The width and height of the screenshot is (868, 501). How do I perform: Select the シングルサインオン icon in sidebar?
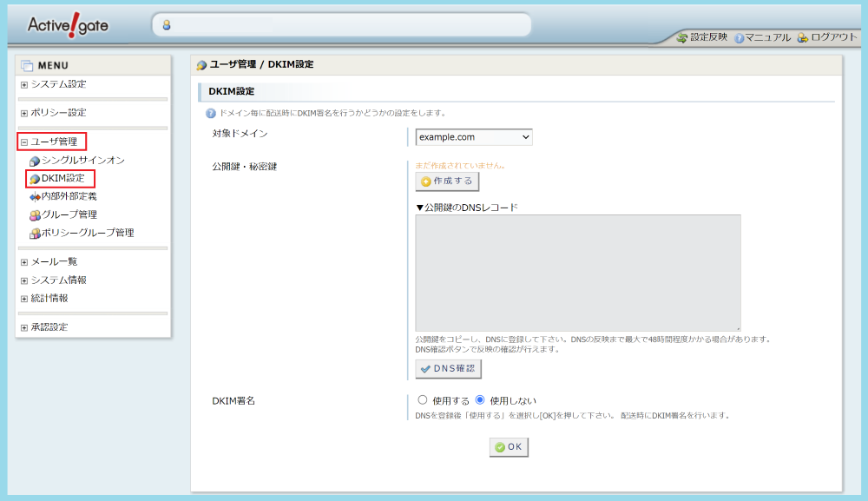click(33, 162)
